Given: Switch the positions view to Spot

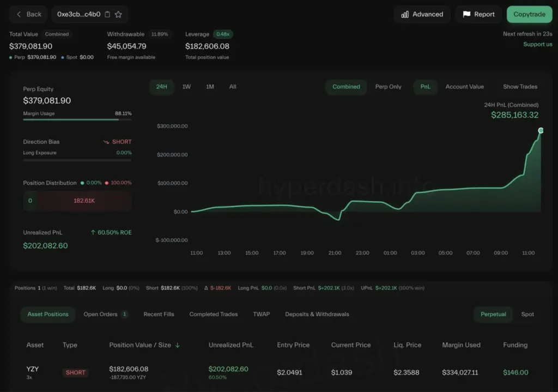Looking at the screenshot, I should (527, 315).
